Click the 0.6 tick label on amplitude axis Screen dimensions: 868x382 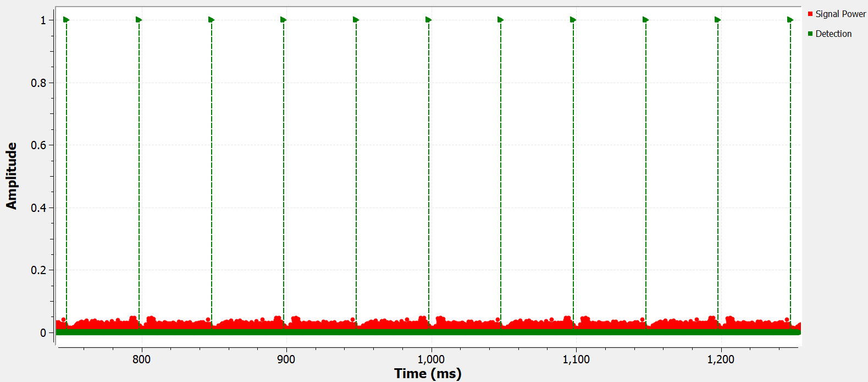point(38,145)
